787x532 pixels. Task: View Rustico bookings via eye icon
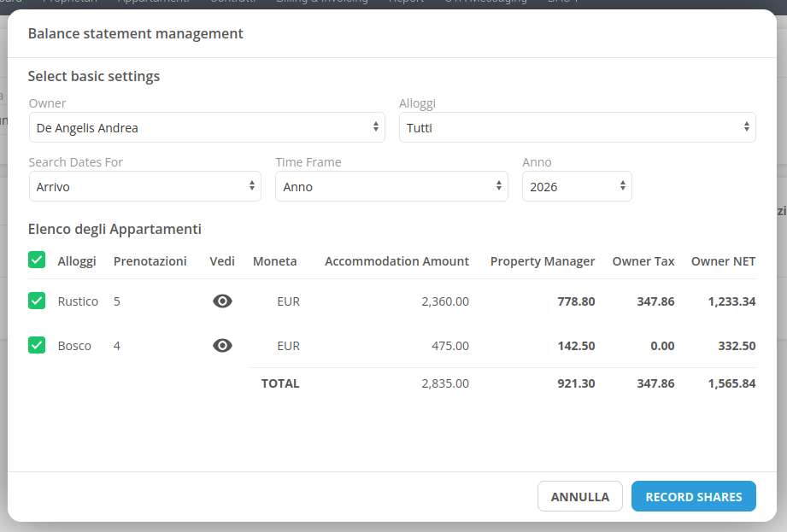[222, 301]
